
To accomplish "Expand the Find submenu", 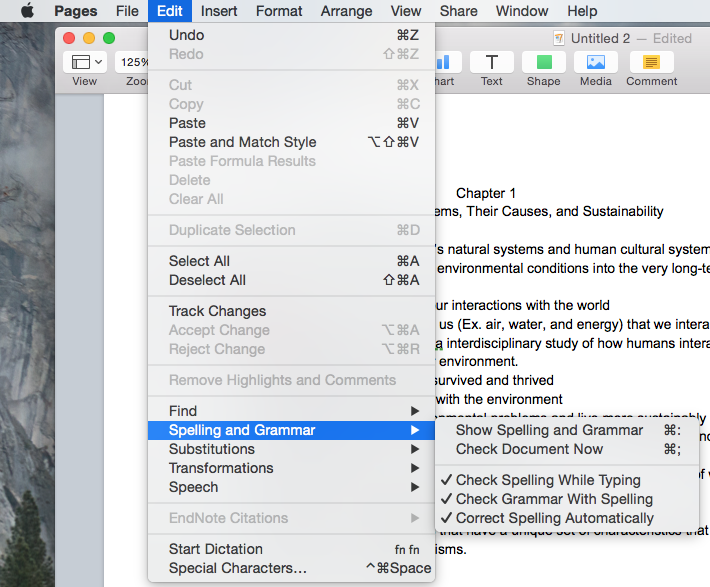I will pos(291,411).
